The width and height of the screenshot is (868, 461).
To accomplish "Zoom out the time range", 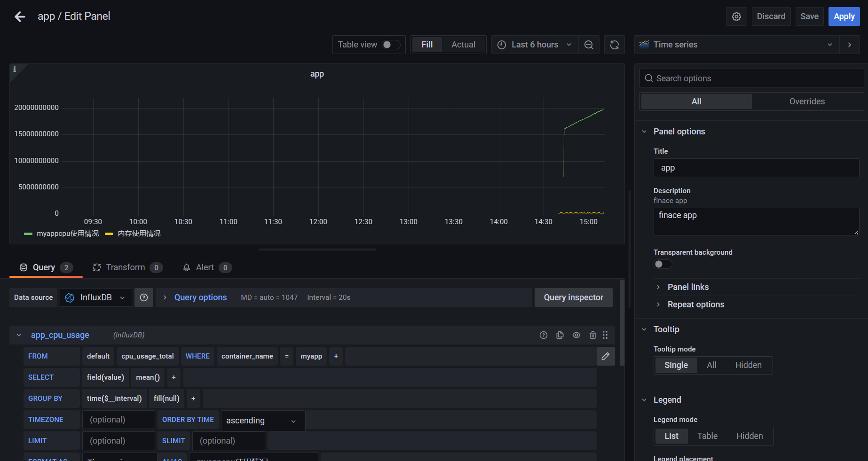I will coord(589,45).
